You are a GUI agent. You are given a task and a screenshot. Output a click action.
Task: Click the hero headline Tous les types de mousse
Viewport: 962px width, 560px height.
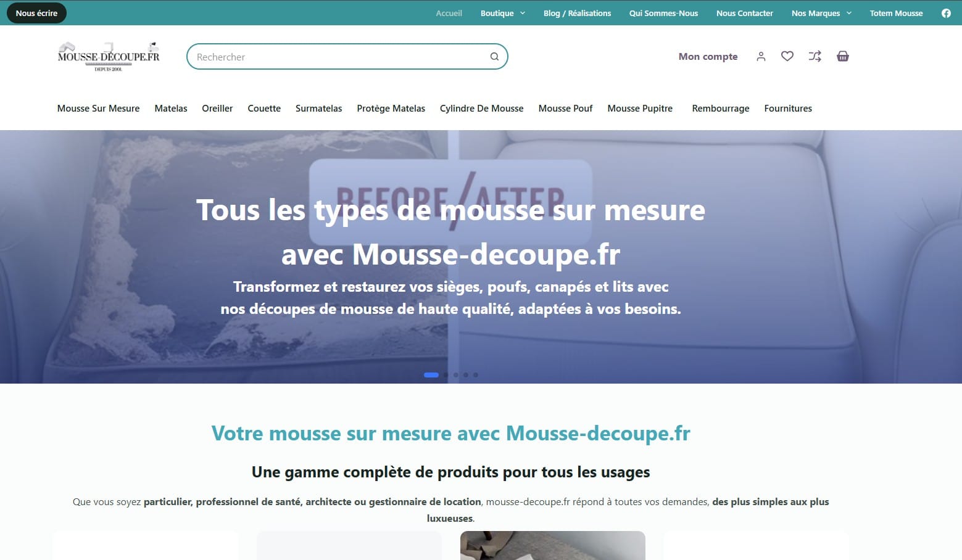point(451,232)
